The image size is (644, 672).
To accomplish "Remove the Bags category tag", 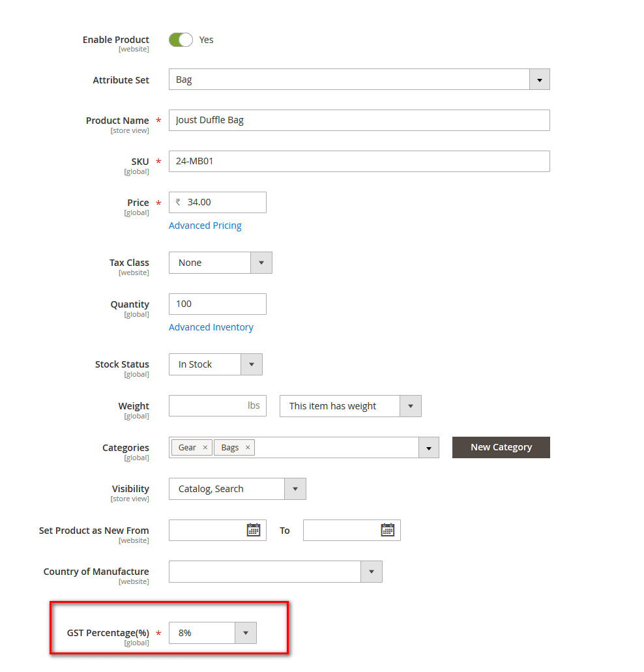I will point(248,447).
